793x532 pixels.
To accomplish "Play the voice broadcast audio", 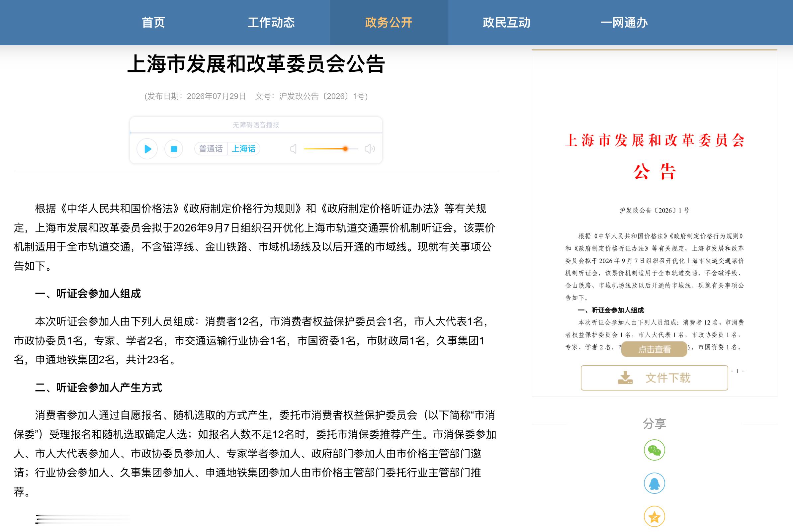I will (x=147, y=149).
